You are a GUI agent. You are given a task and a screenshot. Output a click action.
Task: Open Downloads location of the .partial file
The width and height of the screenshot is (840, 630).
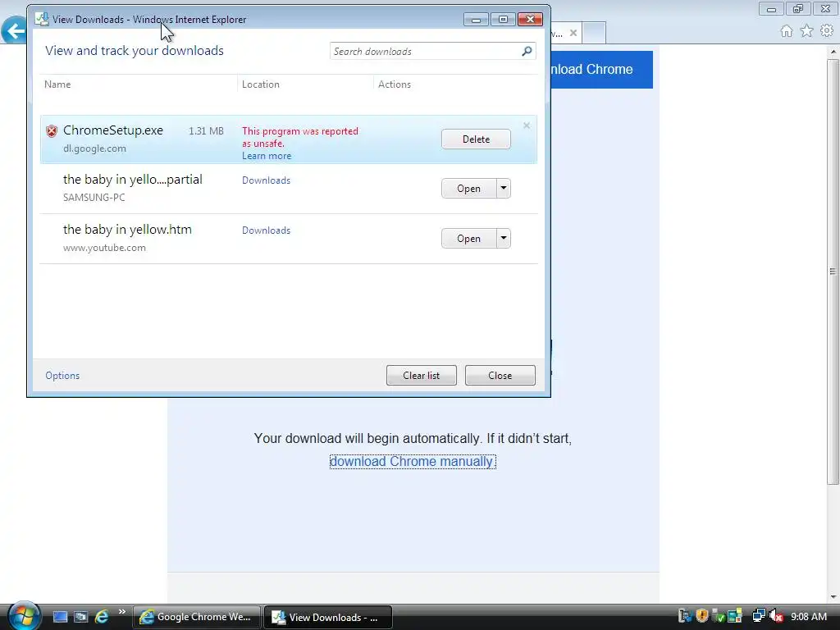pyautogui.click(x=266, y=180)
